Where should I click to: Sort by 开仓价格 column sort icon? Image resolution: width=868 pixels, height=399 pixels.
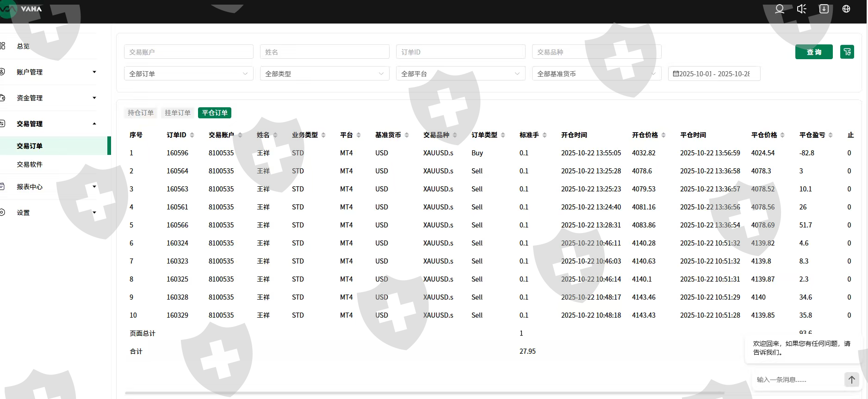(x=663, y=135)
